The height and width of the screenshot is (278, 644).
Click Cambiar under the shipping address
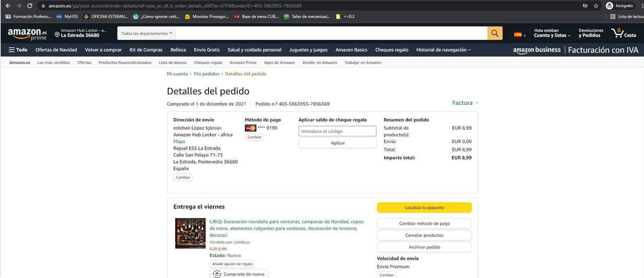pyautogui.click(x=183, y=177)
